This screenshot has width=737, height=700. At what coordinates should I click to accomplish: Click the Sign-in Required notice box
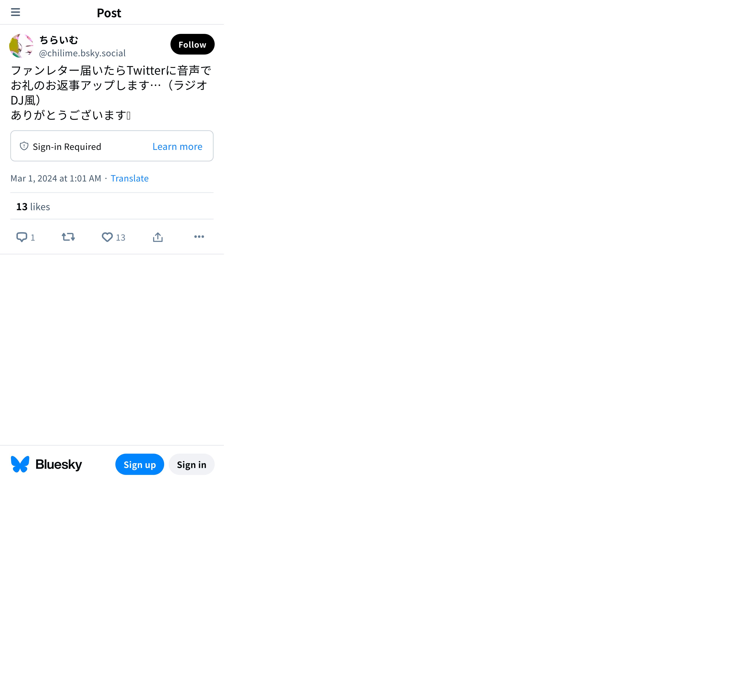pyautogui.click(x=112, y=146)
